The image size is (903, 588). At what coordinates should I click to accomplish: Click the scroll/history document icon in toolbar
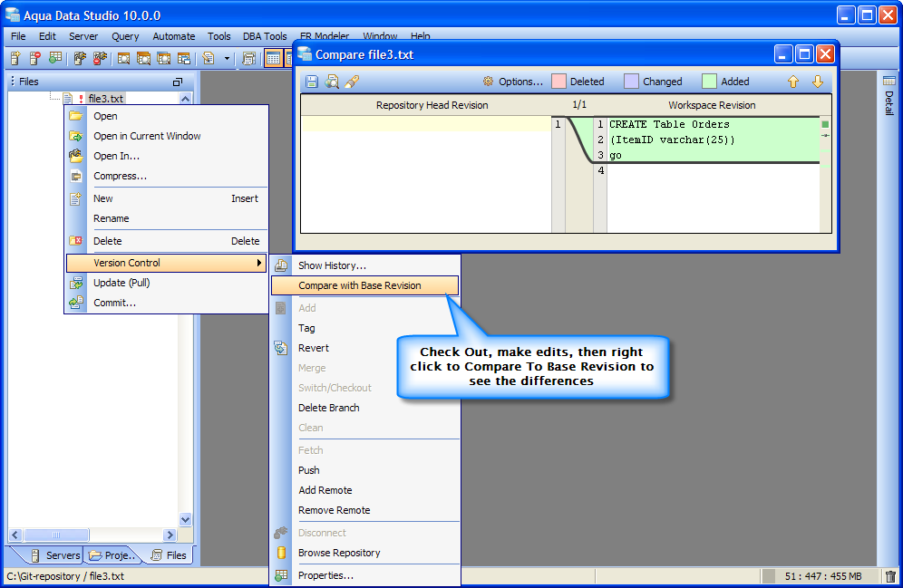tap(248, 58)
